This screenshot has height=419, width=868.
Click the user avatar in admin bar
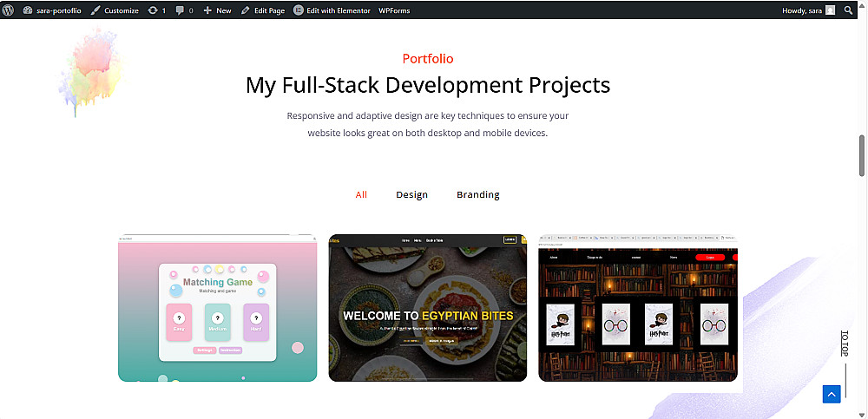tap(830, 10)
